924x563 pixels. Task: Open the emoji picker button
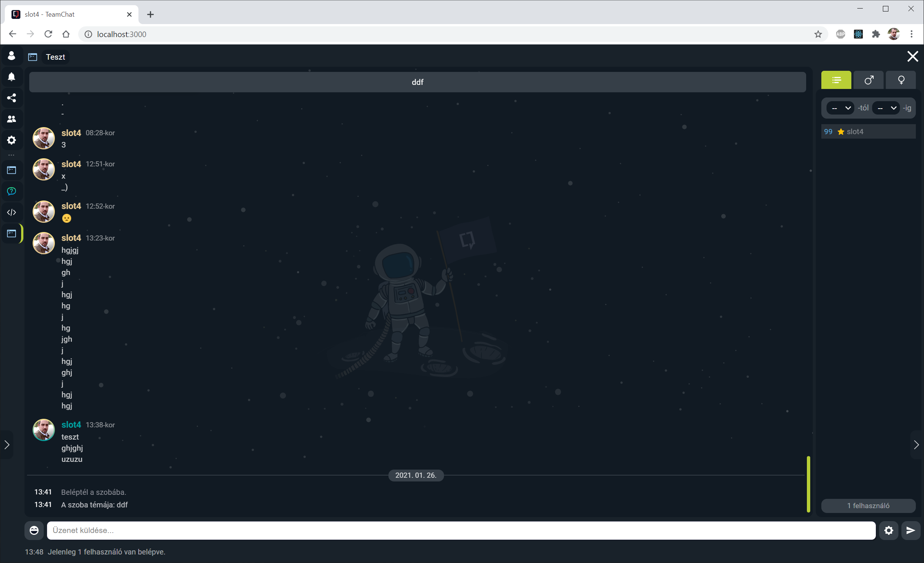click(x=34, y=530)
